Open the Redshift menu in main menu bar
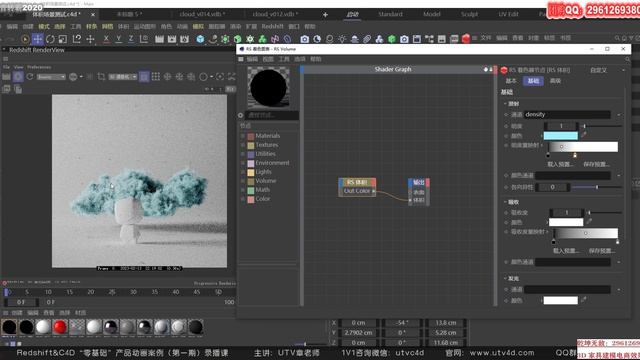 pos(272,26)
